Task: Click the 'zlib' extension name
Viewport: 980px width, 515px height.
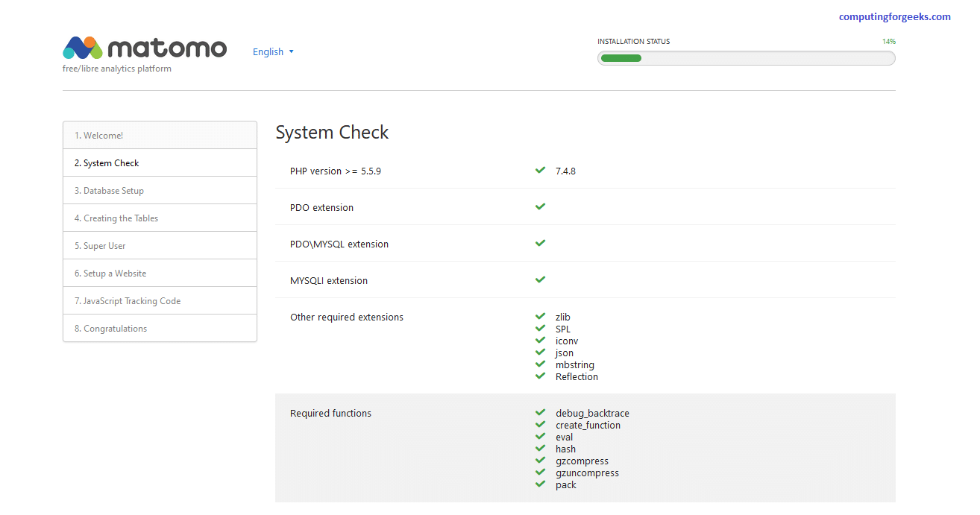Action: [563, 317]
